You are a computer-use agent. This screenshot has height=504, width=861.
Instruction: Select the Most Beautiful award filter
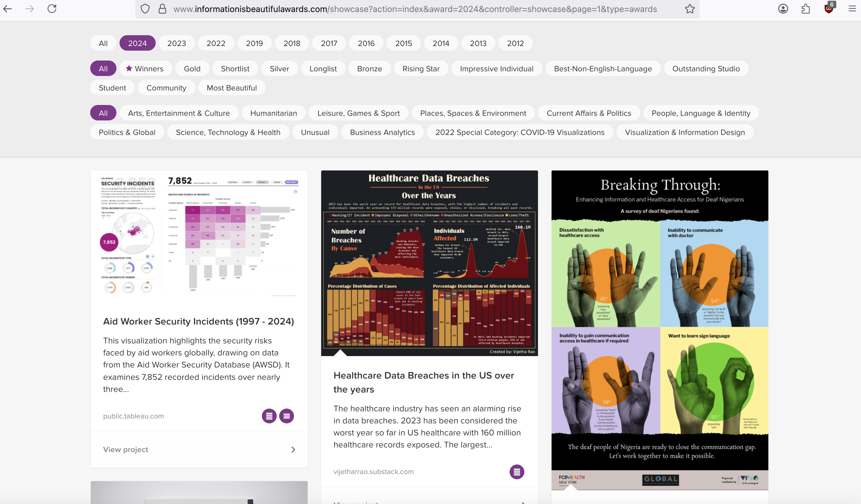tap(232, 88)
